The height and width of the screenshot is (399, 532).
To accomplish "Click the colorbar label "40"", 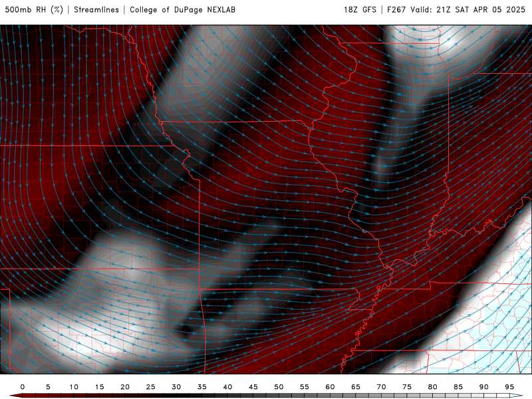I will (227, 387).
